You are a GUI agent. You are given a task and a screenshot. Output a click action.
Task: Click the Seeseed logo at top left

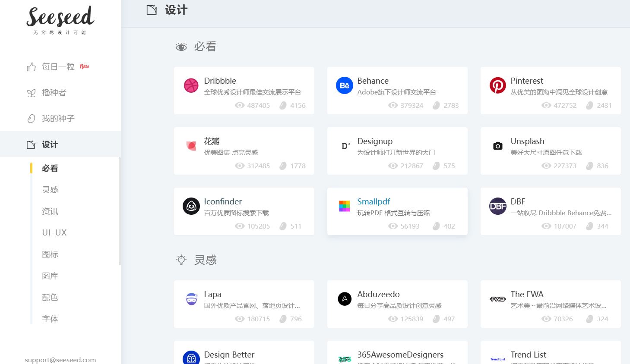tap(60, 19)
